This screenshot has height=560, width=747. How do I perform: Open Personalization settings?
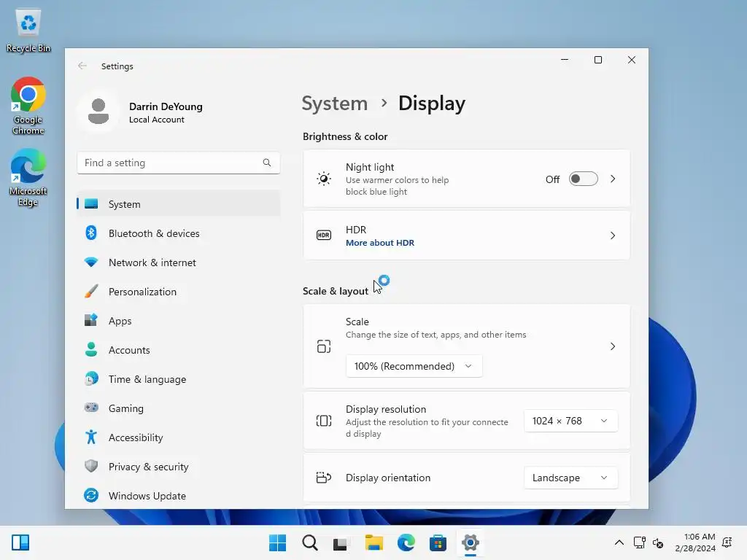point(179,292)
